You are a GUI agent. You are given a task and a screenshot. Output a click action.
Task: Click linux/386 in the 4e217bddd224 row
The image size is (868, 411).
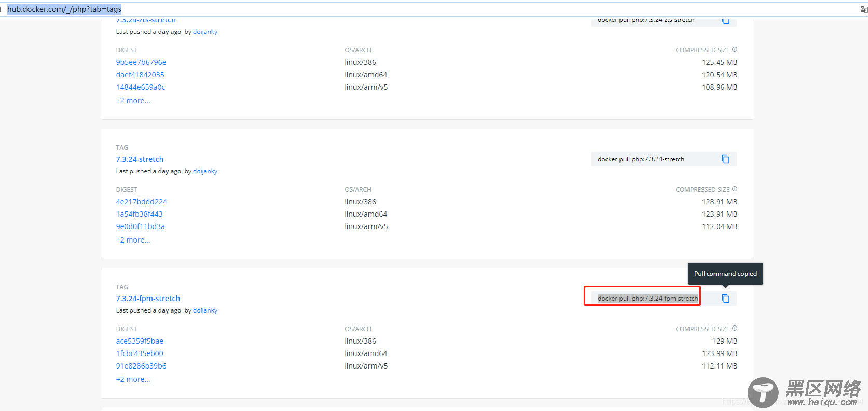[361, 202]
